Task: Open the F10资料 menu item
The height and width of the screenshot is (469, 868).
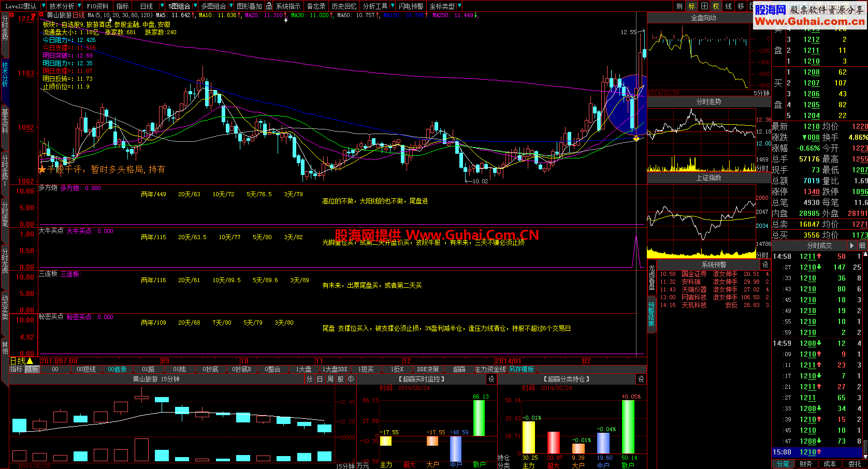Action: tap(98, 6)
